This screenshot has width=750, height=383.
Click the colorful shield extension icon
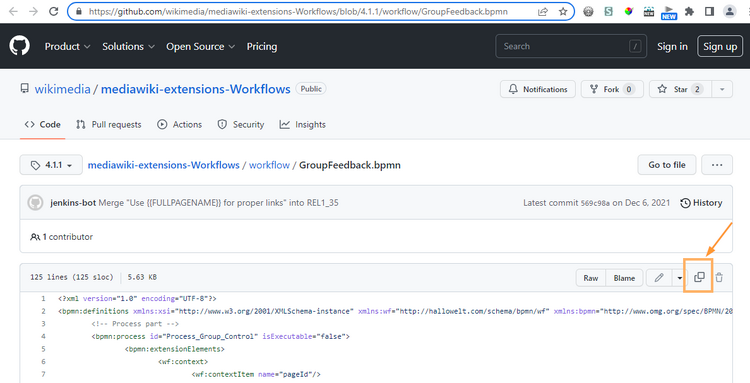629,11
